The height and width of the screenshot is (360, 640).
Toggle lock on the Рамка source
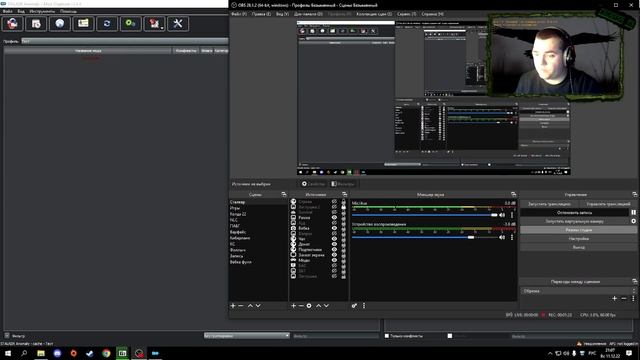click(x=343, y=218)
